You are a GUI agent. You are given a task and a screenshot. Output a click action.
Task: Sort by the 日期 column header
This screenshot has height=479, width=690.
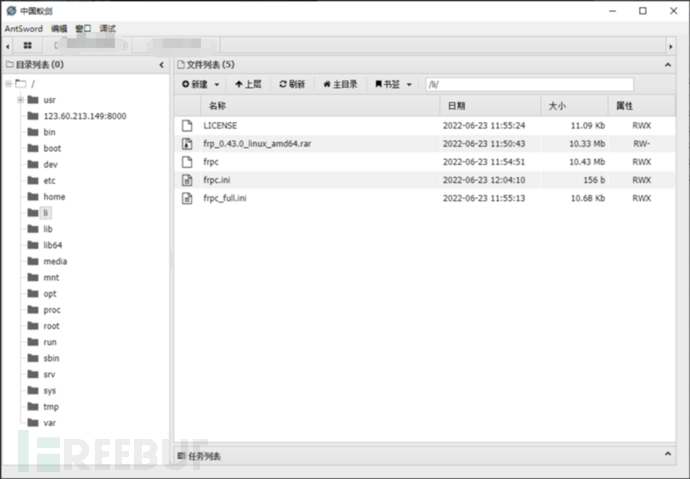[491, 106]
